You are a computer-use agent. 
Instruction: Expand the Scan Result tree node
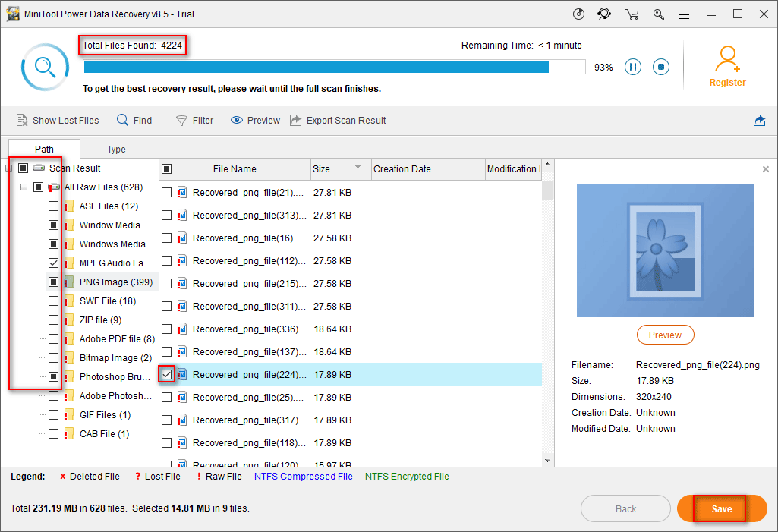point(8,168)
